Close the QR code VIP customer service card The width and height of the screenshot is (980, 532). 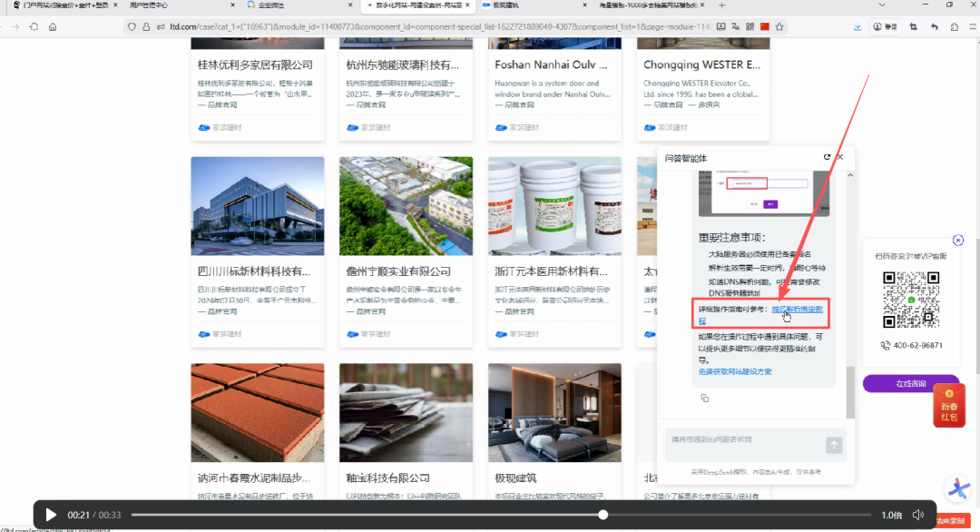pos(958,240)
